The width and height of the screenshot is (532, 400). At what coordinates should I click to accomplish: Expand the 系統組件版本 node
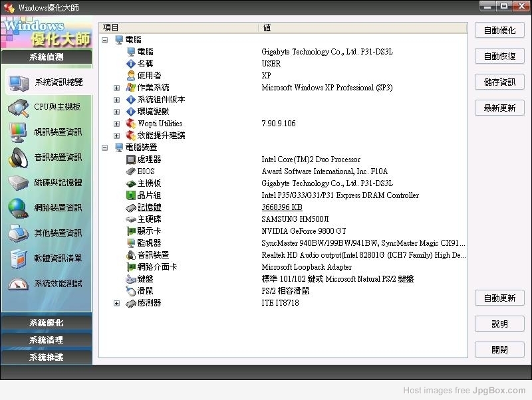click(117, 100)
